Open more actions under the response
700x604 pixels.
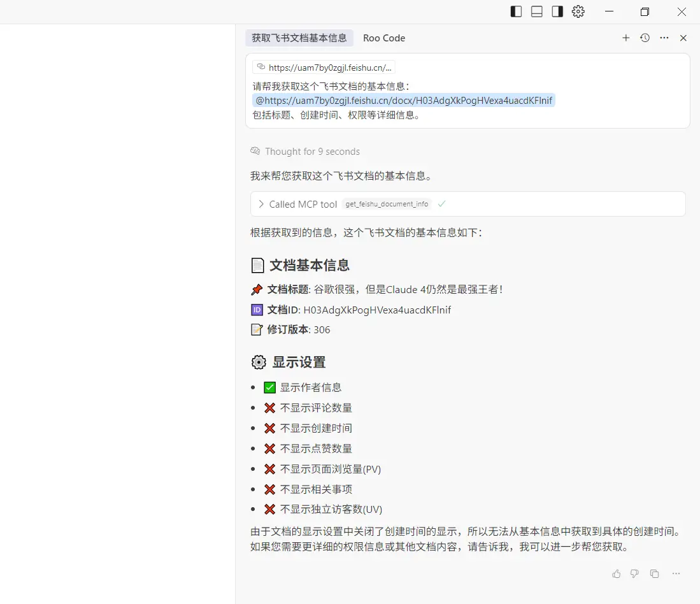click(x=676, y=573)
